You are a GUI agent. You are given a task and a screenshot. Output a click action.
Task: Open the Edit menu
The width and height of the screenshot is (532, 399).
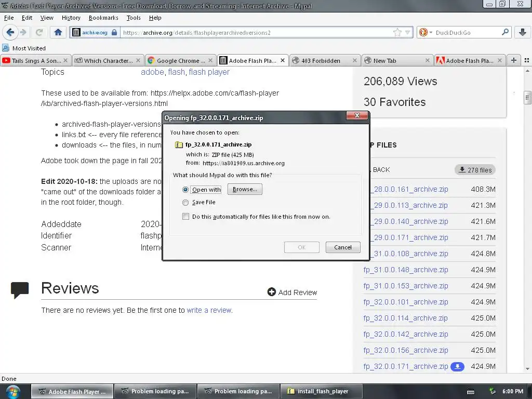(27, 18)
